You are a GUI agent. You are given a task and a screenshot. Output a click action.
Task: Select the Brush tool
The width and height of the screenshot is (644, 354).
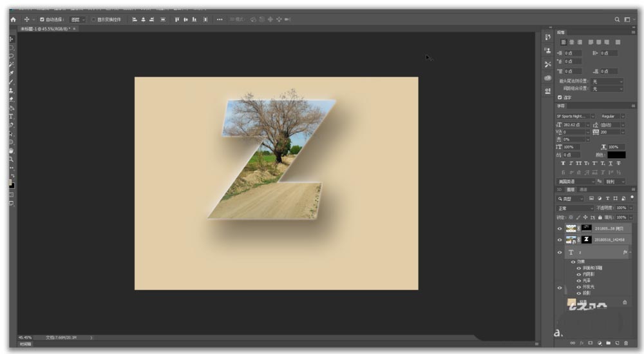coord(12,82)
